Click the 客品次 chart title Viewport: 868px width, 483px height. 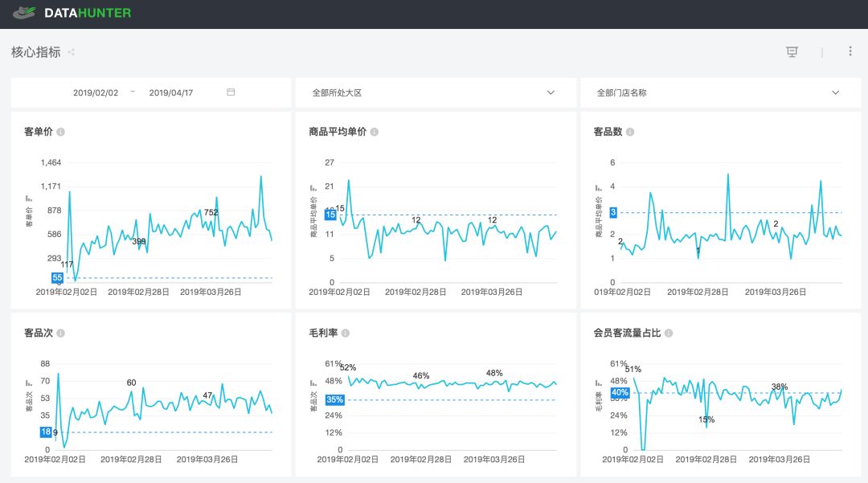[x=39, y=333]
